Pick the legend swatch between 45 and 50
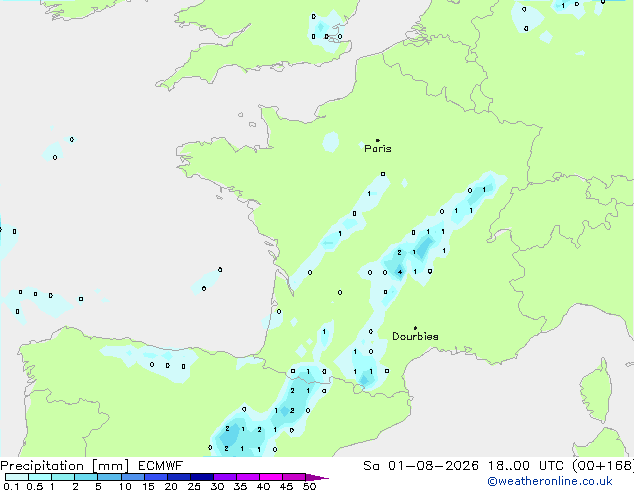This screenshot has height=490, width=634. tap(294, 477)
